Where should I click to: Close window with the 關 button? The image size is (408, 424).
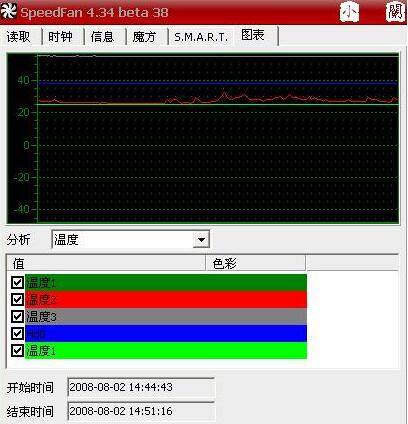point(395,12)
